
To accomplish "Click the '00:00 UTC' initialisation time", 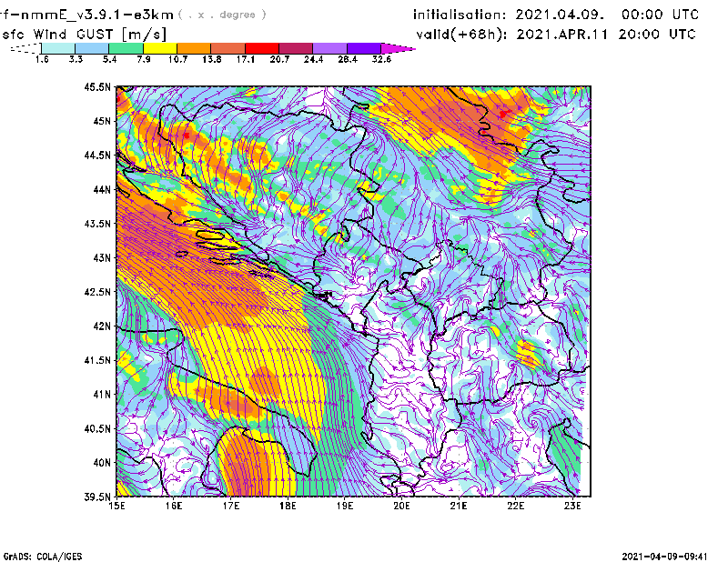I will tap(661, 15).
